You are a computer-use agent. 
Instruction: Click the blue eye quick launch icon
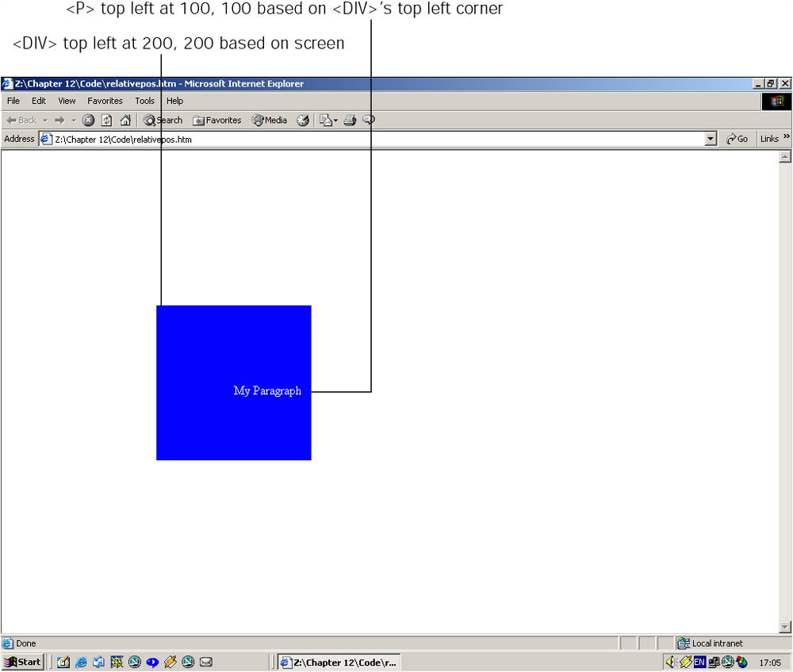click(x=152, y=662)
